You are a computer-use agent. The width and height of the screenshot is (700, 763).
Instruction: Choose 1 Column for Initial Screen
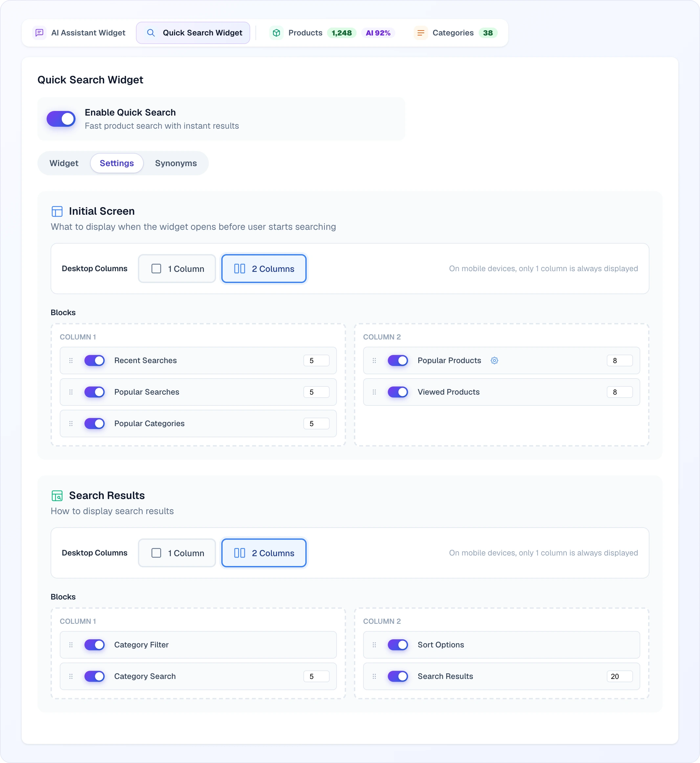point(177,269)
